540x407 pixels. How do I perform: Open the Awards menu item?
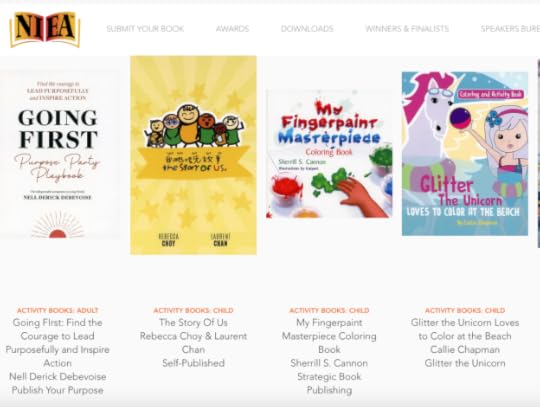pyautogui.click(x=232, y=29)
